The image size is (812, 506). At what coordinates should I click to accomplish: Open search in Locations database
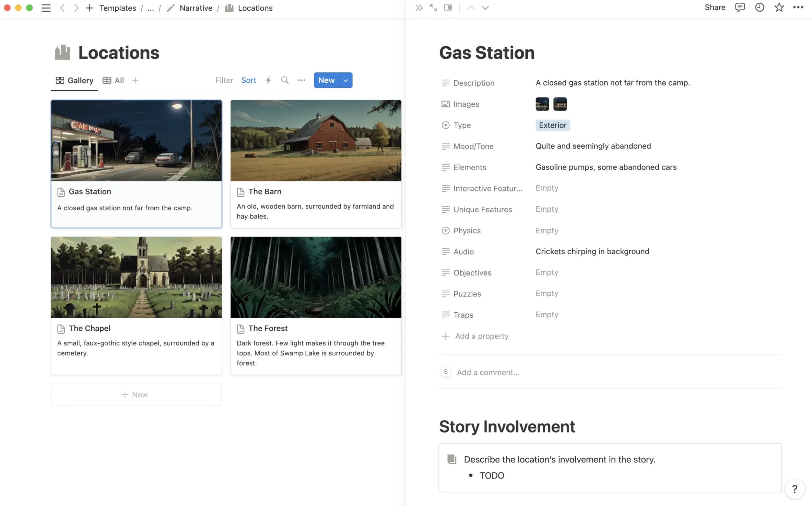tap(284, 80)
